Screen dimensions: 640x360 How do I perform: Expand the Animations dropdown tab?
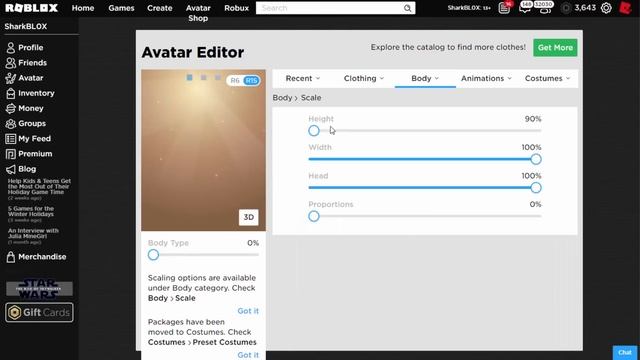pos(486,78)
